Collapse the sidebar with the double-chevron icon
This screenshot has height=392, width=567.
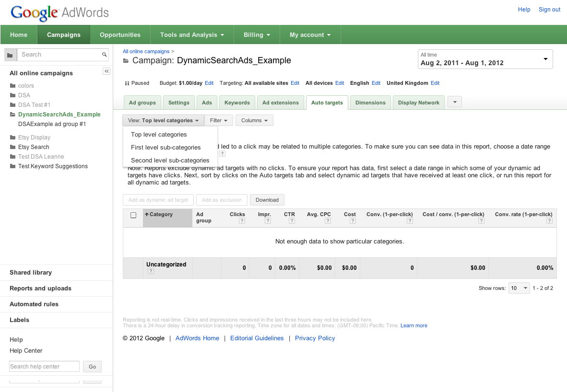(x=106, y=71)
